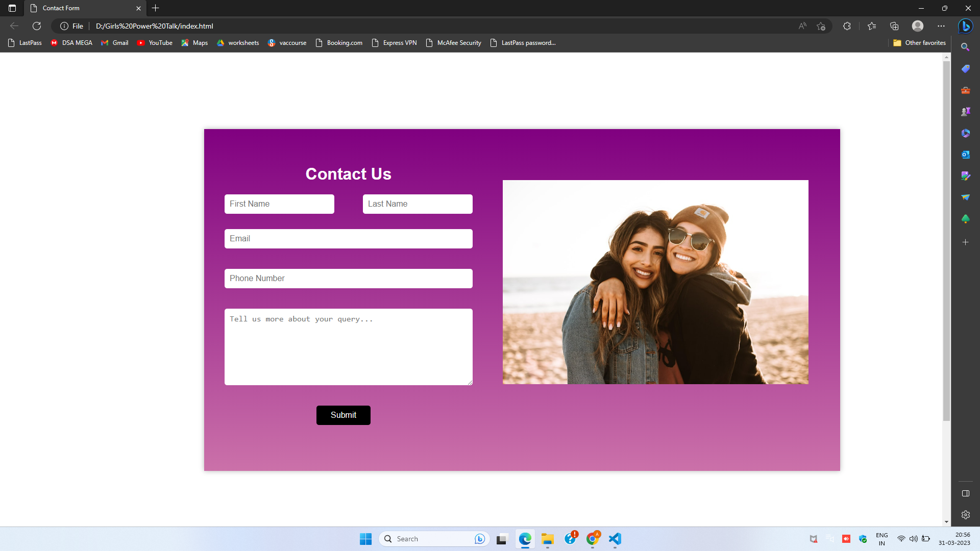Click the browser refresh icon

coord(37,26)
